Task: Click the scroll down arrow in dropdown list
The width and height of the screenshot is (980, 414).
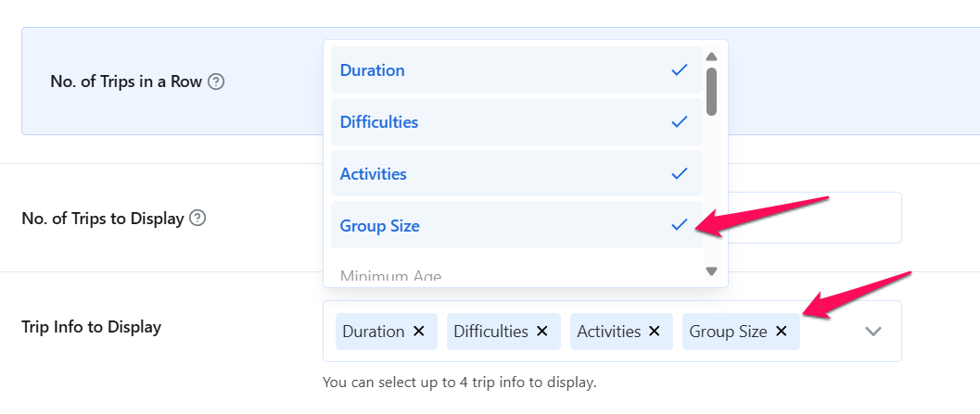Action: [x=711, y=271]
